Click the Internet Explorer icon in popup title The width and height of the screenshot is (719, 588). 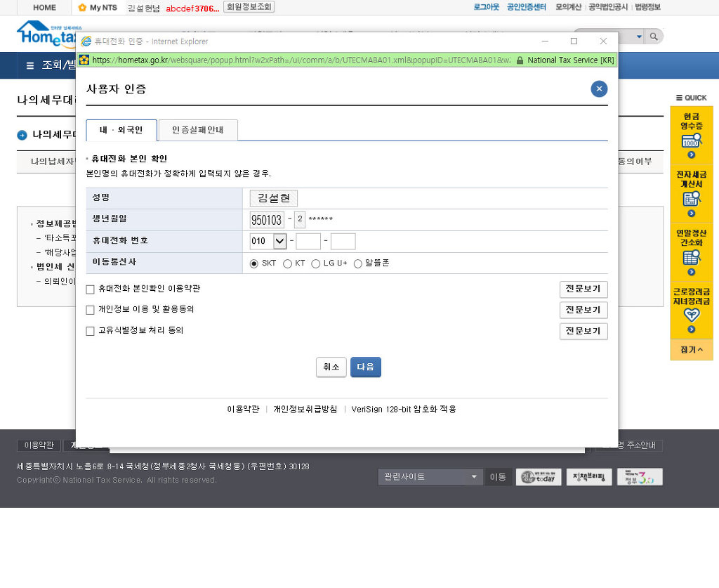[86, 41]
